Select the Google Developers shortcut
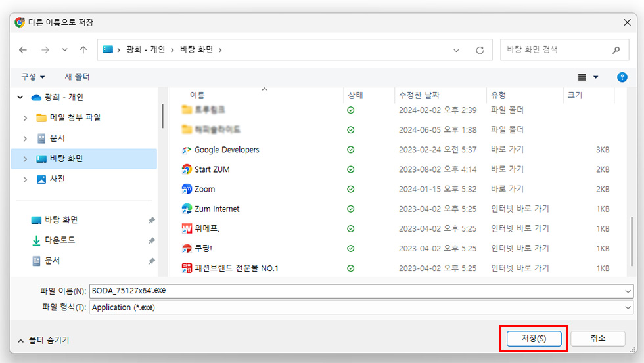This screenshot has width=644, height=363. [x=226, y=150]
